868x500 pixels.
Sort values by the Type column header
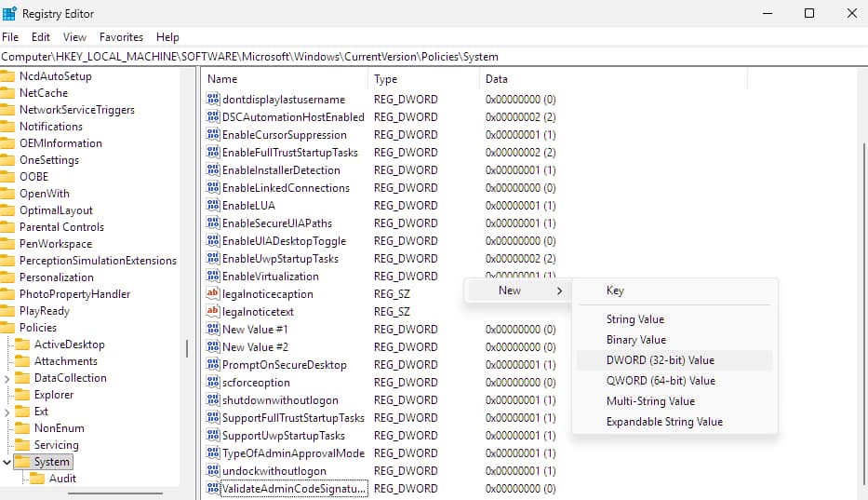pos(423,79)
